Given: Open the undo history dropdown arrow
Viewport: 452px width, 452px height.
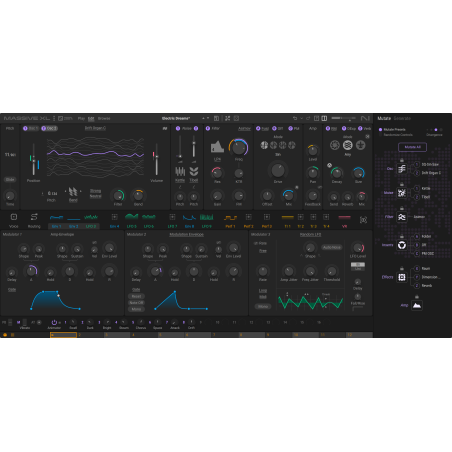Looking at the screenshot, I should click(301, 118).
